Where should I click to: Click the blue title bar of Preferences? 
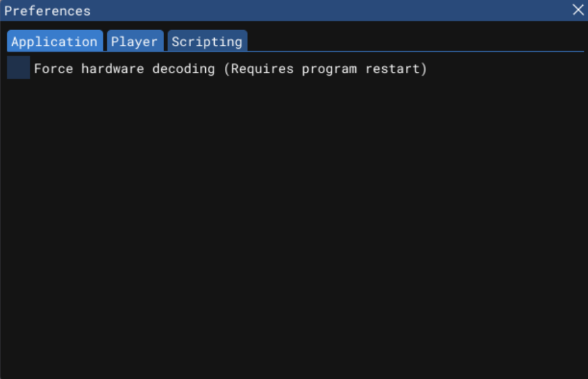pyautogui.click(x=294, y=10)
